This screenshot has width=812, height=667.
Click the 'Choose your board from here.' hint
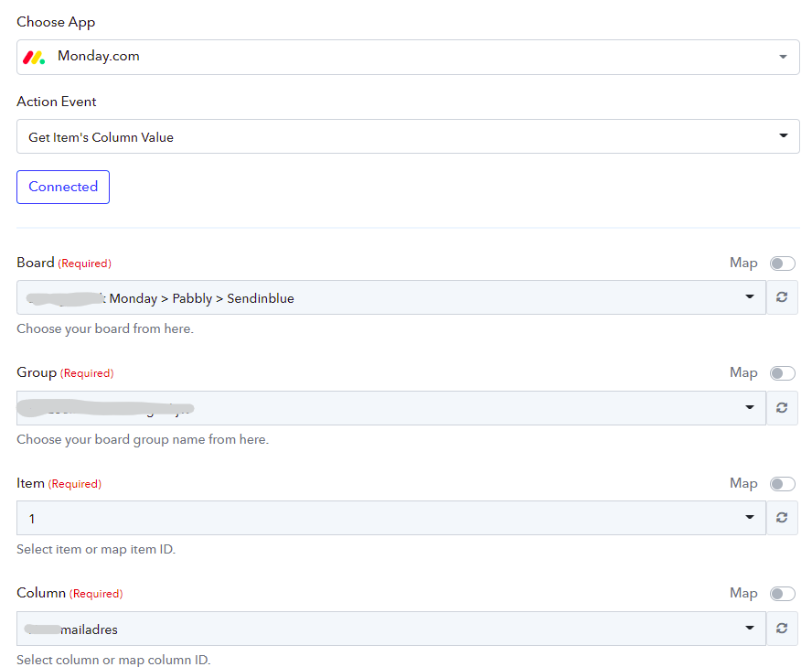(x=105, y=329)
